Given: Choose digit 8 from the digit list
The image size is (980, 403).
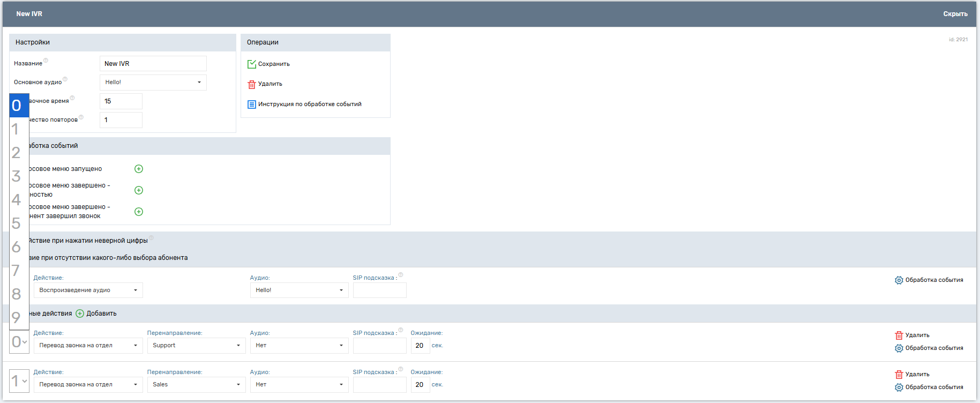Looking at the screenshot, I should (17, 294).
